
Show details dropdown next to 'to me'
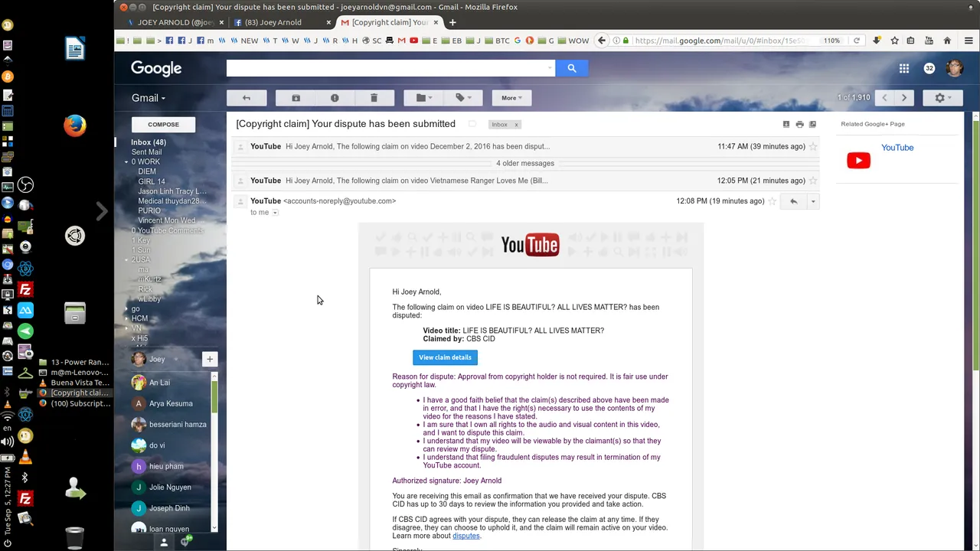coord(276,213)
